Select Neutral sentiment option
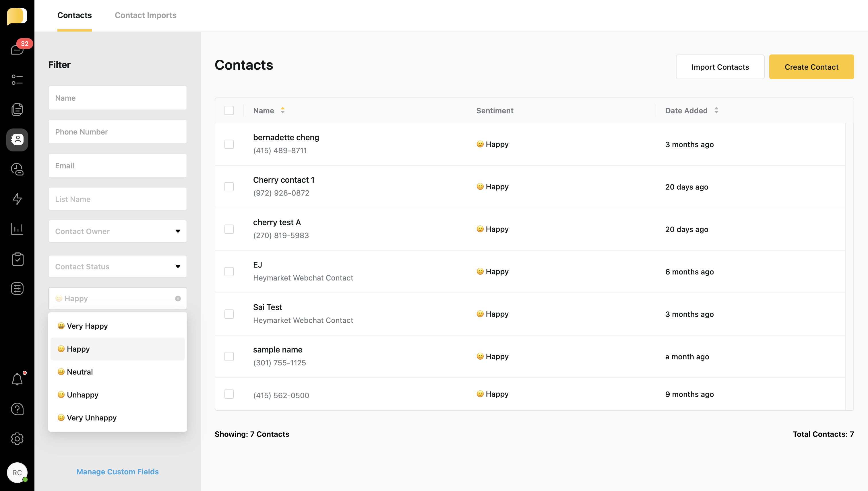The height and width of the screenshot is (491, 868). [x=80, y=372]
